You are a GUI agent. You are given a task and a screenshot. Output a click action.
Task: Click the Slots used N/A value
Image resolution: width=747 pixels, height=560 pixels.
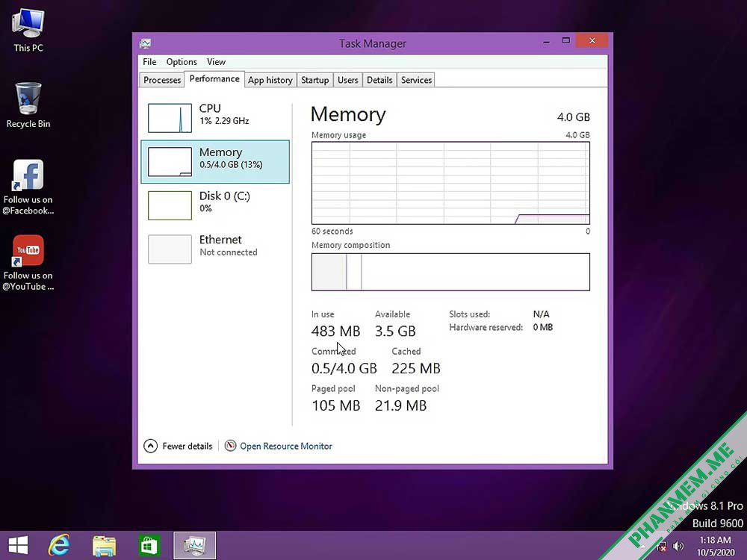coord(541,314)
